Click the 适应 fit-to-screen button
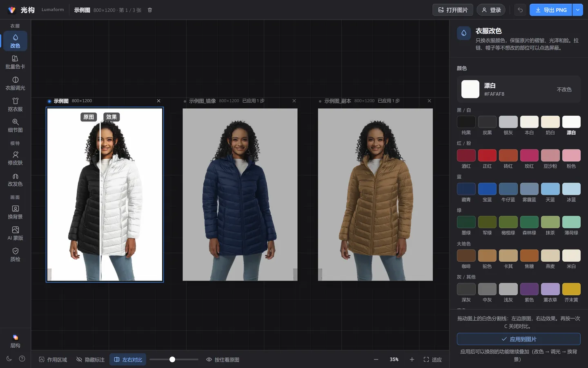 point(432,359)
